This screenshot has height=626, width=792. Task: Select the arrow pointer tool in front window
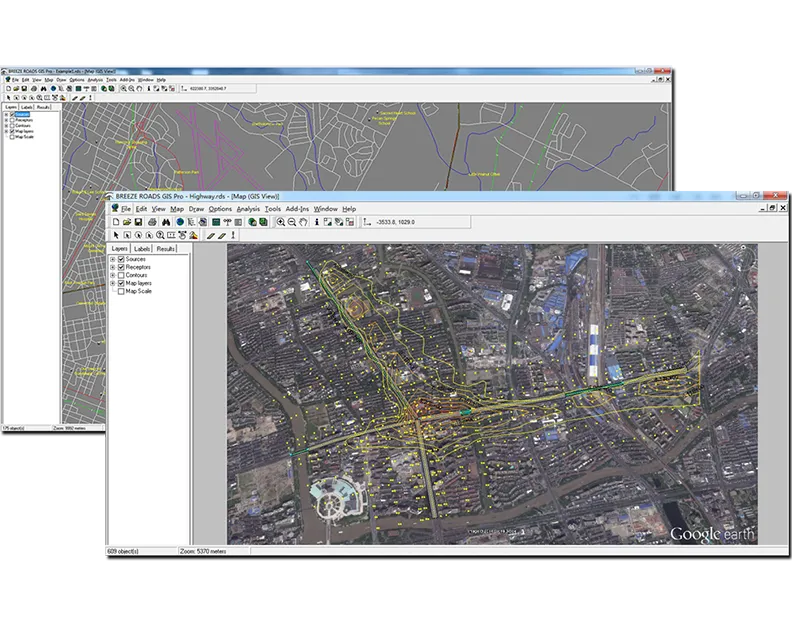[116, 235]
